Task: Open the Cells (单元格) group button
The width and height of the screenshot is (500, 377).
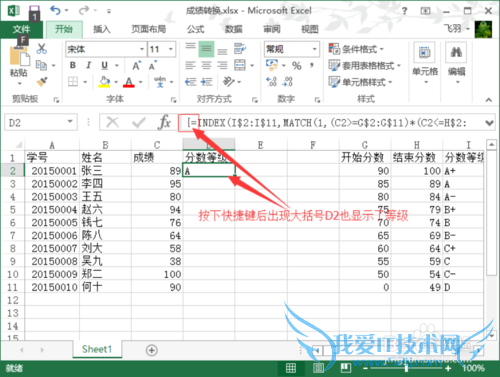Action: (425, 63)
